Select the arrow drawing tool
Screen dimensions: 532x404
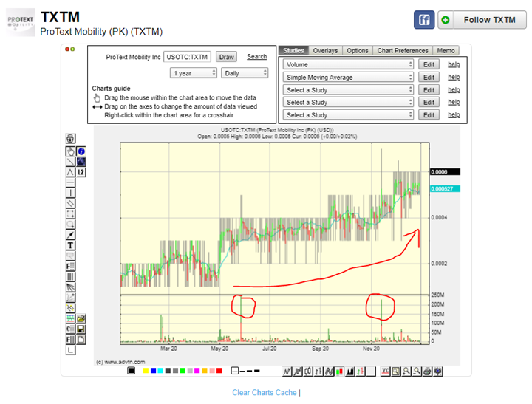tap(70, 235)
